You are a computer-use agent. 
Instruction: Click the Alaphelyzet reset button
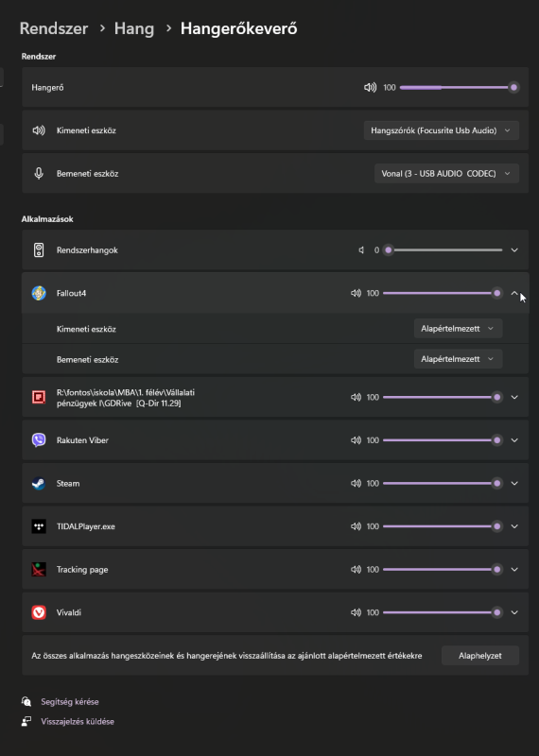coord(480,656)
